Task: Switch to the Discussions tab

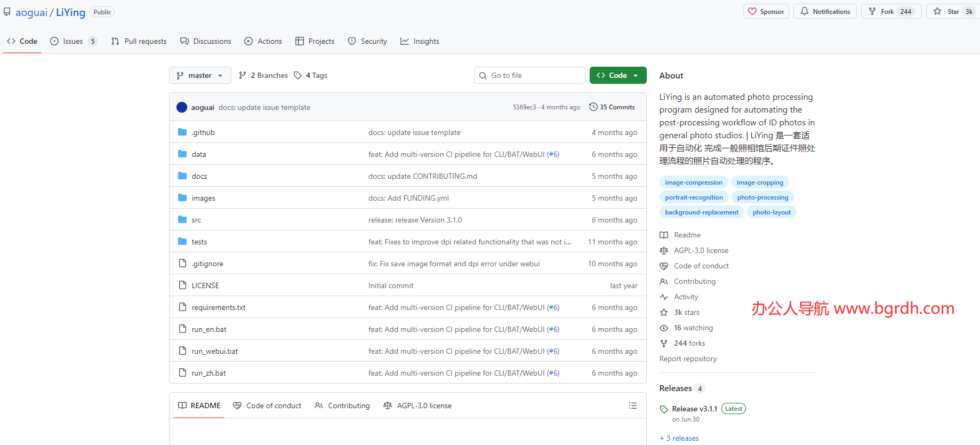Action: 206,41
